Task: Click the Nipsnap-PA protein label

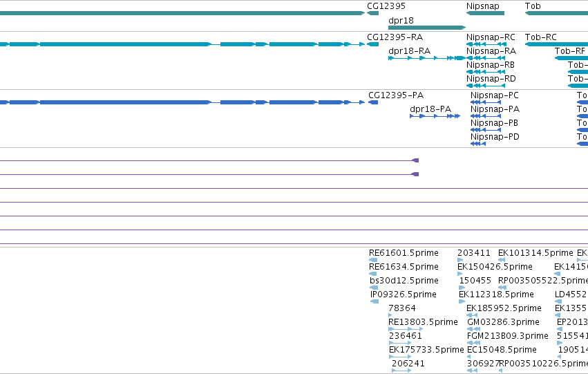Action: click(495, 109)
